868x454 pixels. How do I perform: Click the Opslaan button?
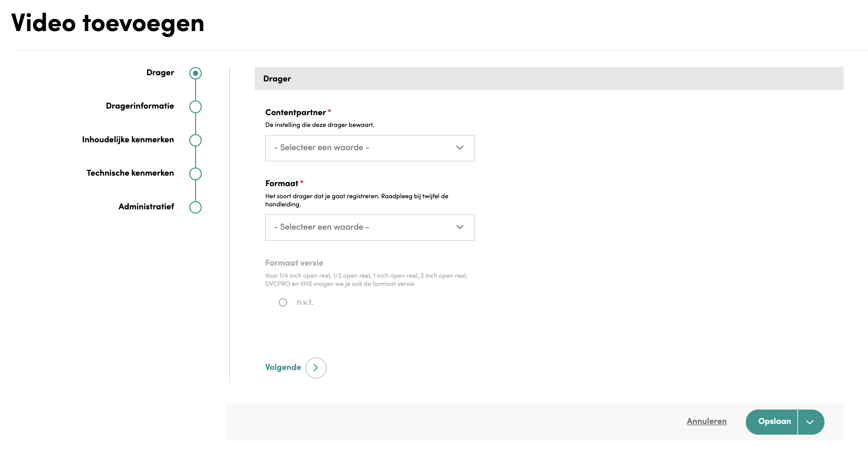[772, 422]
